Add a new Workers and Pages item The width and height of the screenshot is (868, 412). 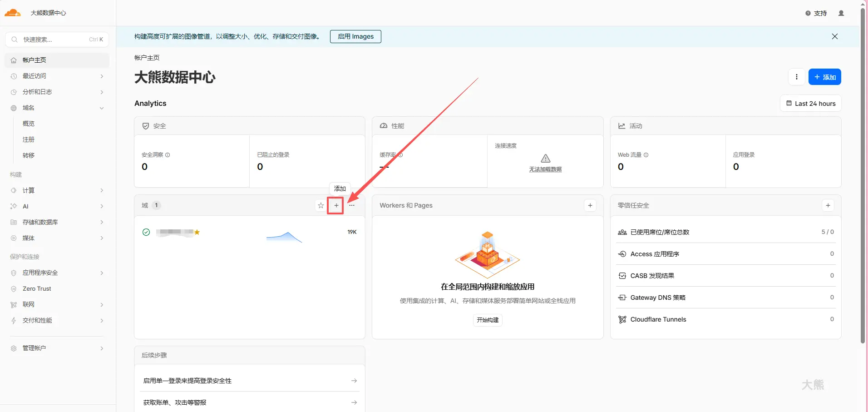coord(590,206)
